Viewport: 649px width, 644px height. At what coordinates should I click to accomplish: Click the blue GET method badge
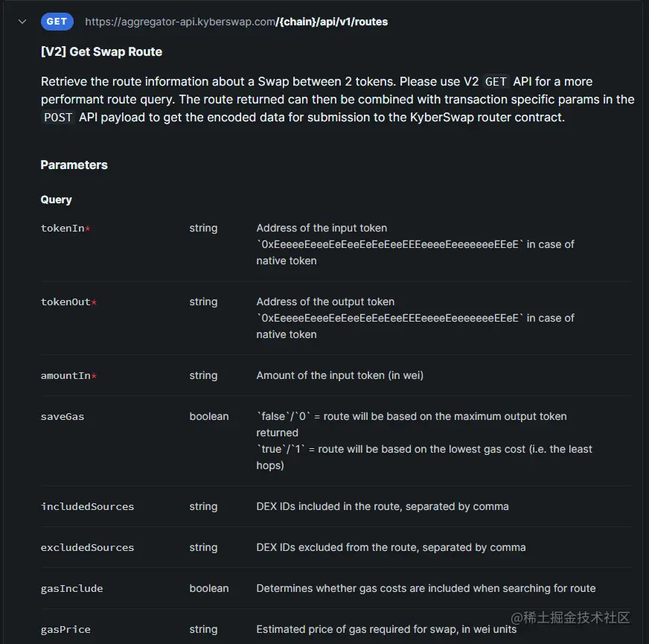click(x=57, y=22)
